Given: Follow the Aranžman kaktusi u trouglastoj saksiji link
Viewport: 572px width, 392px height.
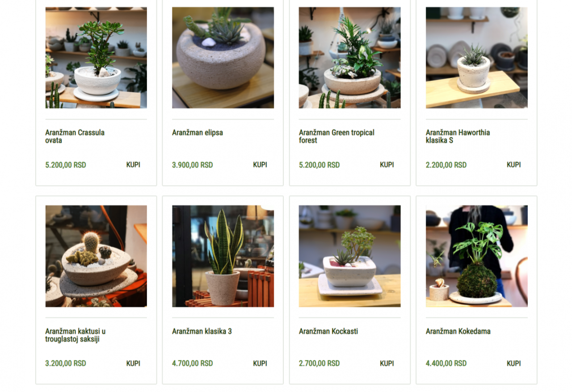Looking at the screenshot, I should click(x=76, y=335).
